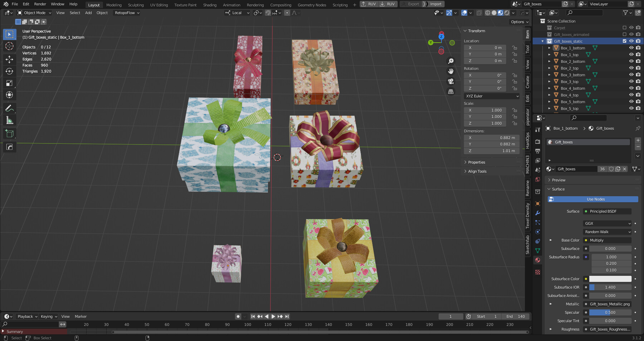Open Modifier Properties wrench icon
Screen dimensions: 644x341
[538, 213]
